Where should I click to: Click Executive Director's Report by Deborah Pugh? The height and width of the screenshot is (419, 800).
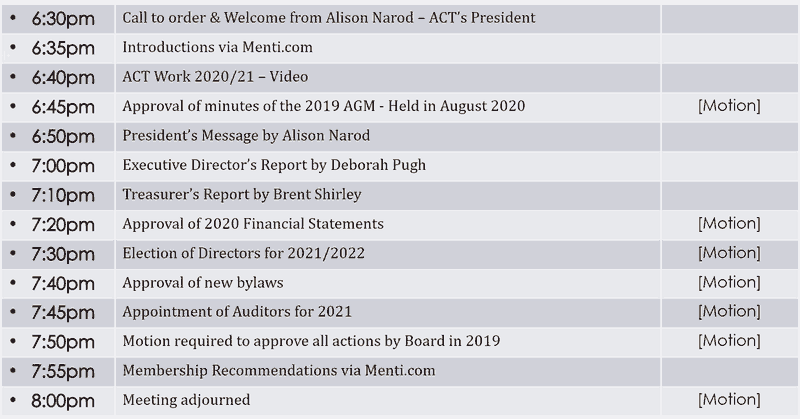point(274,165)
